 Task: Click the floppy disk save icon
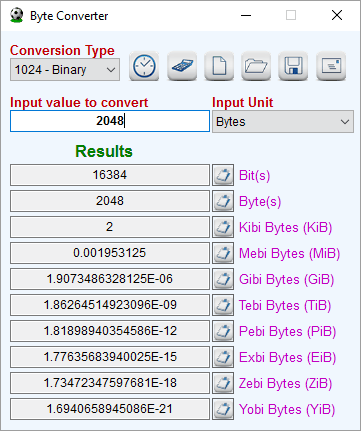(x=293, y=66)
